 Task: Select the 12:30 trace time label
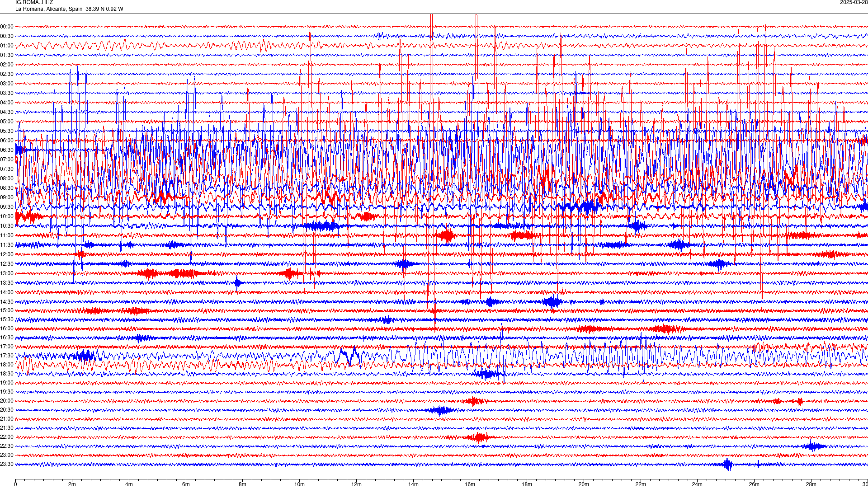coord(7,264)
